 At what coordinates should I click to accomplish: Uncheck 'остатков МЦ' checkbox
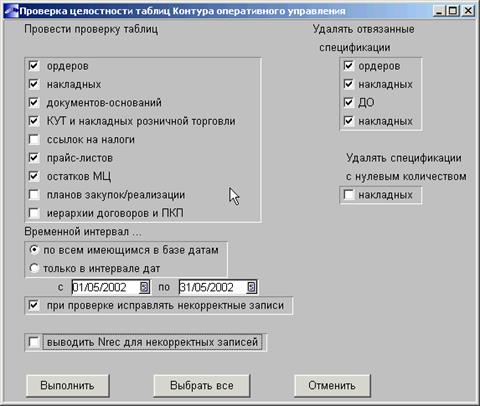(34, 176)
